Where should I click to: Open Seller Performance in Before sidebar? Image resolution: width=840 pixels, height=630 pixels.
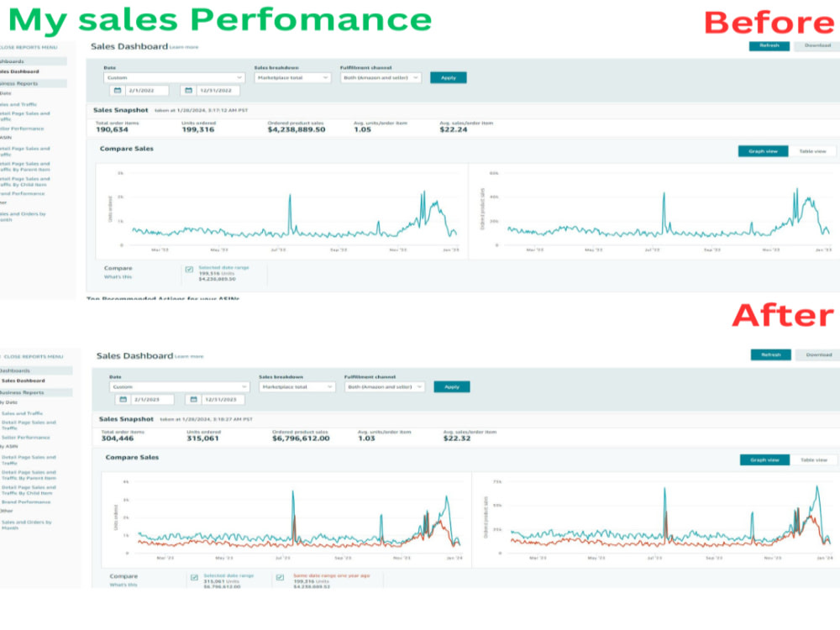(22, 129)
